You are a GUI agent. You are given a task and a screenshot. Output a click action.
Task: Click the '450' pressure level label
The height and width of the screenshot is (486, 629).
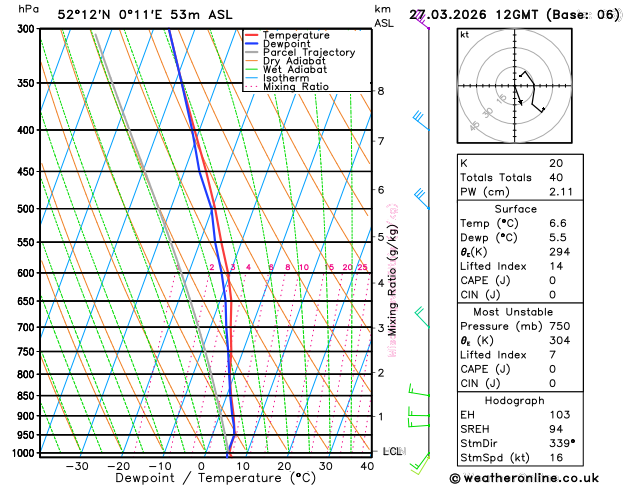click(x=28, y=172)
